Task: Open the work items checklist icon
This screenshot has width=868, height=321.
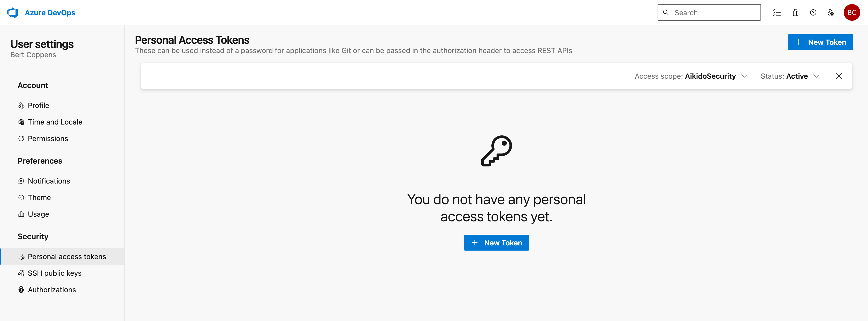Action: 777,12
